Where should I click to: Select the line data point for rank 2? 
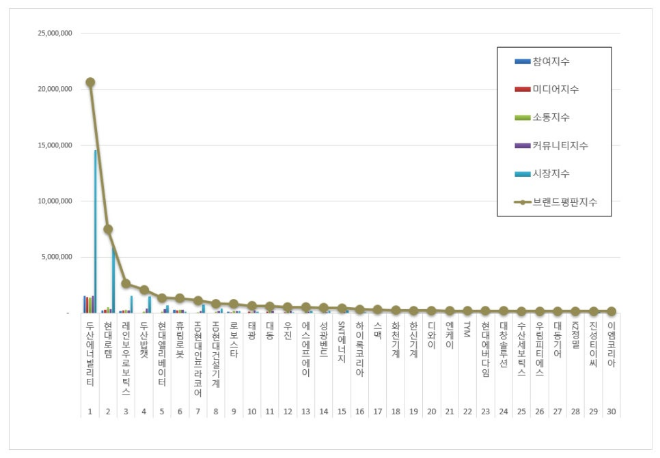pyautogui.click(x=108, y=229)
